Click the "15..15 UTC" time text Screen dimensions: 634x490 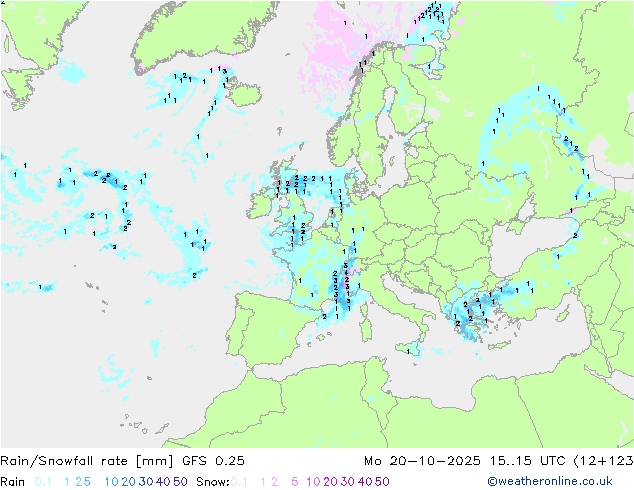tap(527, 461)
